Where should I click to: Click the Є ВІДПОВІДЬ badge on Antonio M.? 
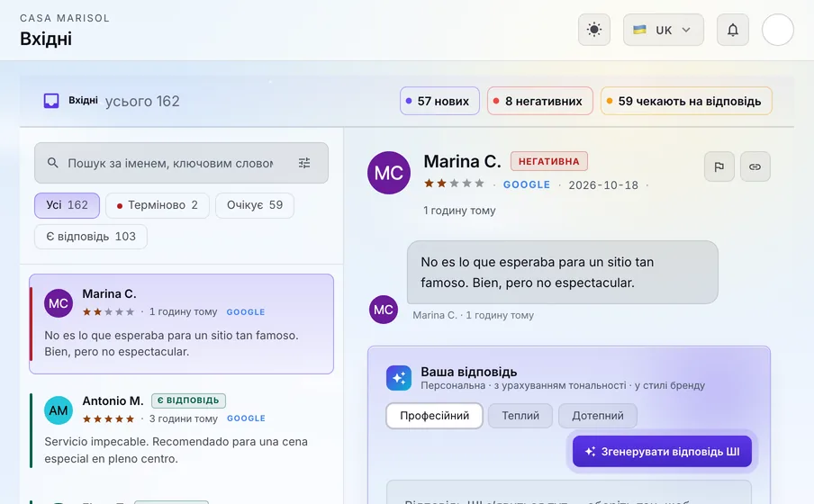188,400
